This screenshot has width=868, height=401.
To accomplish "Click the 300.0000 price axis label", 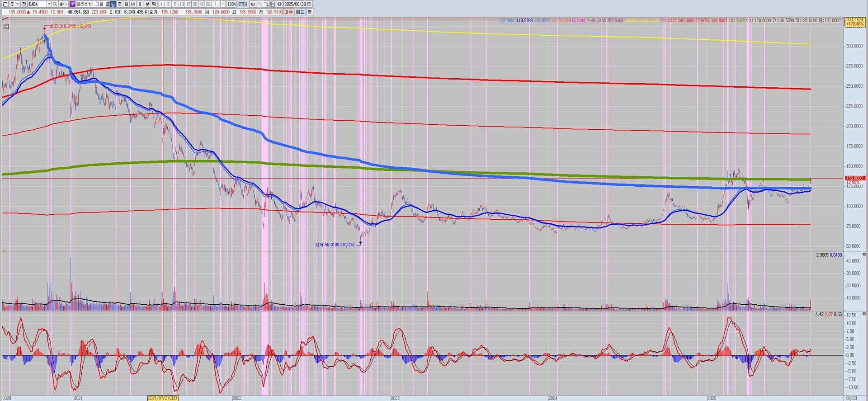I will point(854,46).
